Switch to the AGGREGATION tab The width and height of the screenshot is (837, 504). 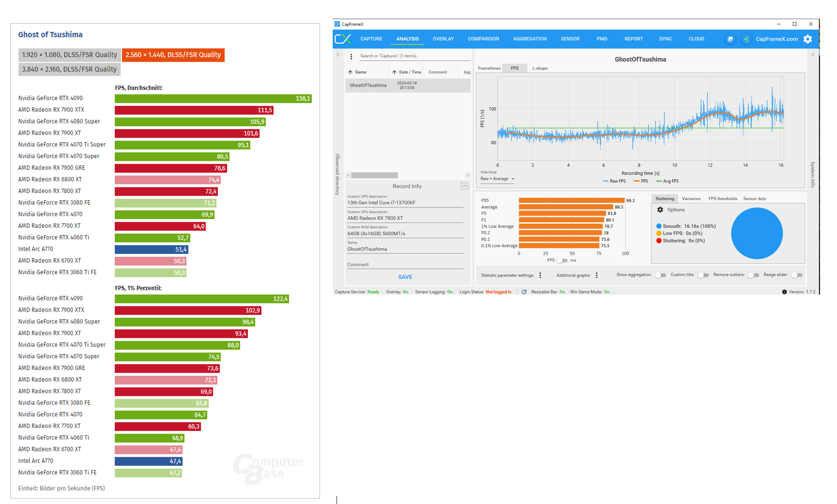[530, 39]
